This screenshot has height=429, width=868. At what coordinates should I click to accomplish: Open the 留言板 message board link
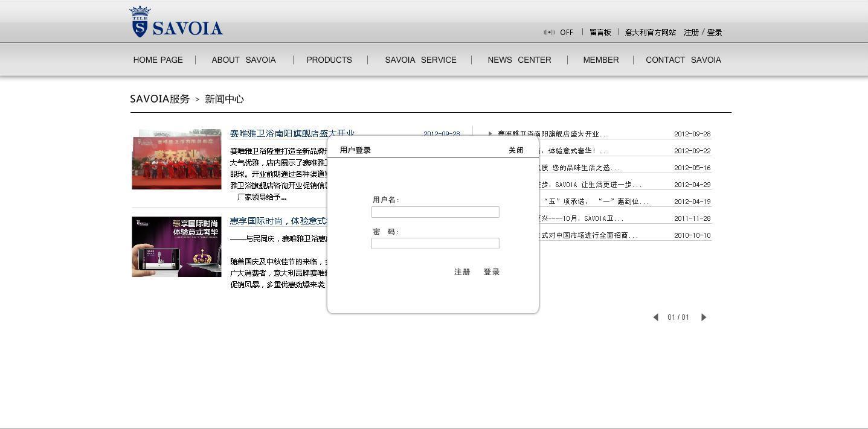[600, 33]
